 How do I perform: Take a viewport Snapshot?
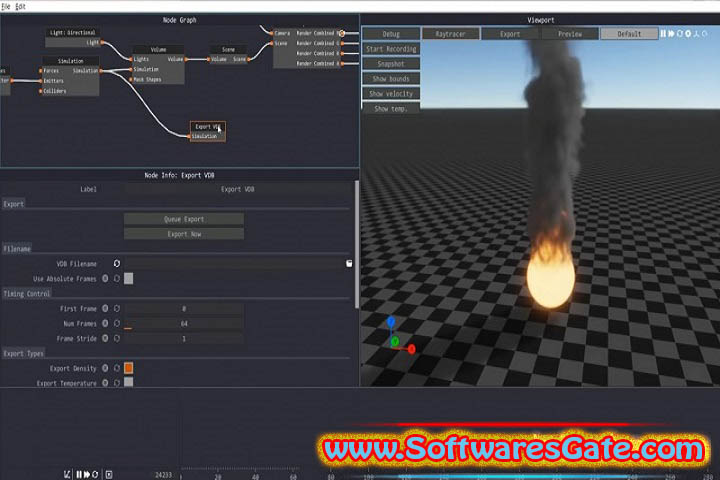(391, 64)
